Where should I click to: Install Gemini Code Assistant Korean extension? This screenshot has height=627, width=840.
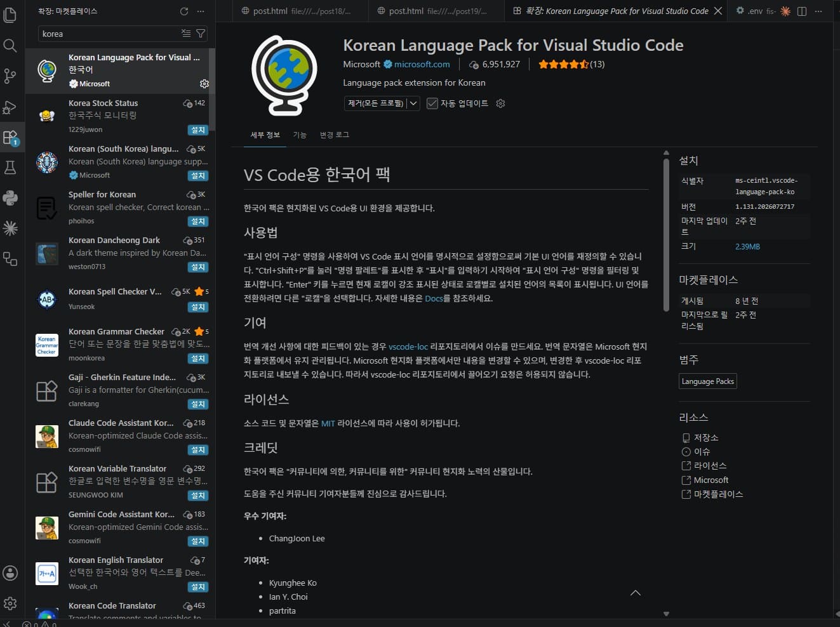pos(198,541)
